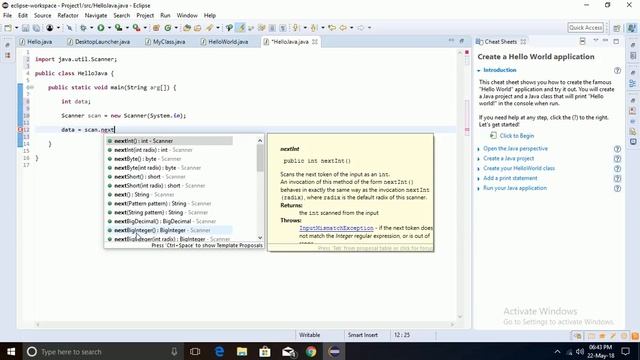The height and width of the screenshot is (360, 640).
Task: Open the Project menu
Action: pyautogui.click(x=145, y=16)
